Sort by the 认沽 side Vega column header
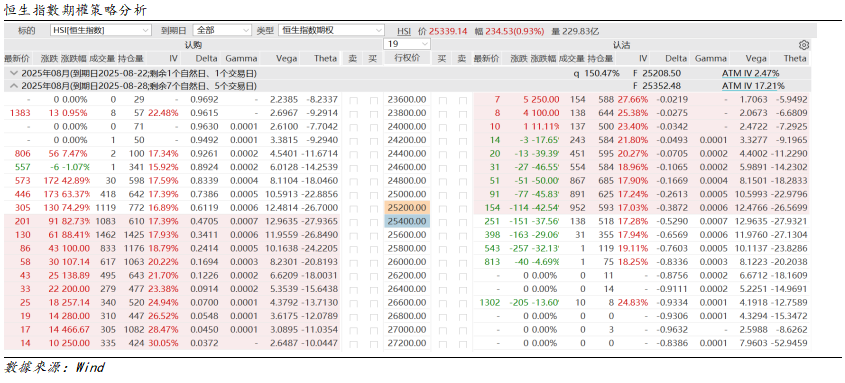Viewport: 845px width, 383px height. click(x=756, y=58)
